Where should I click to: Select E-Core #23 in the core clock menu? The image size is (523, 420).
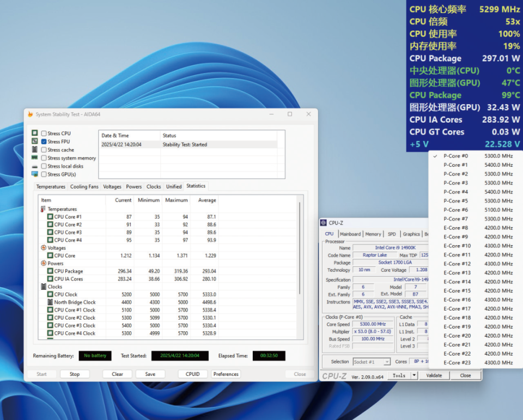pos(475,363)
